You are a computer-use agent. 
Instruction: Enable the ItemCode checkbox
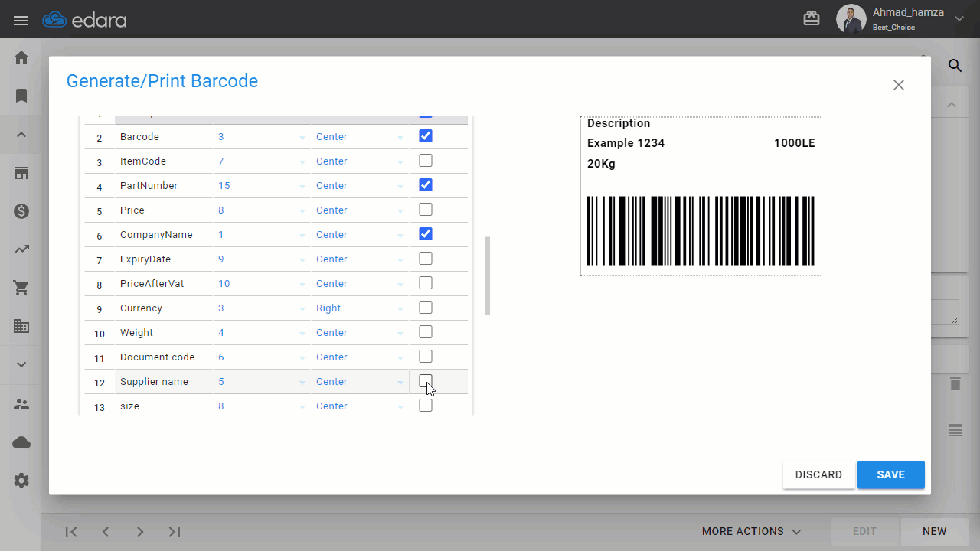coord(426,161)
